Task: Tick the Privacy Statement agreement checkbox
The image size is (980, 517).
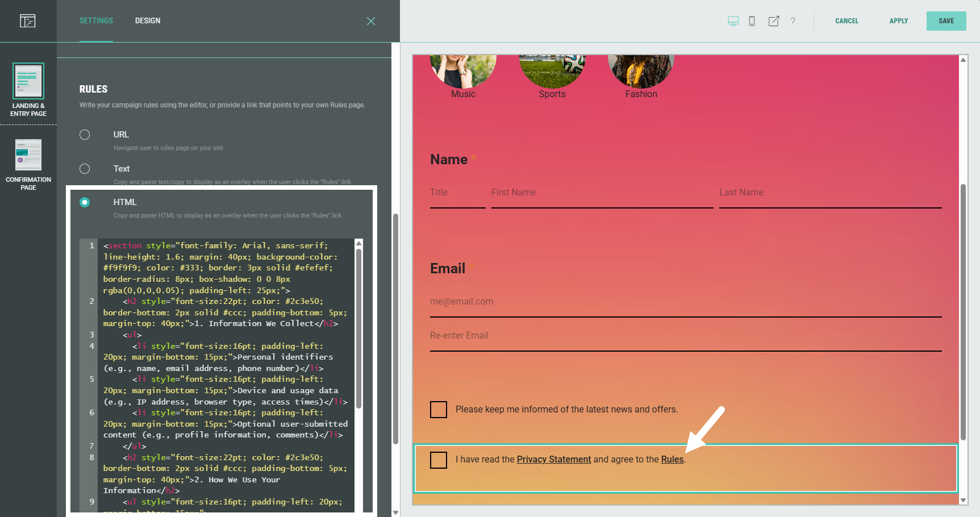Action: [x=439, y=460]
